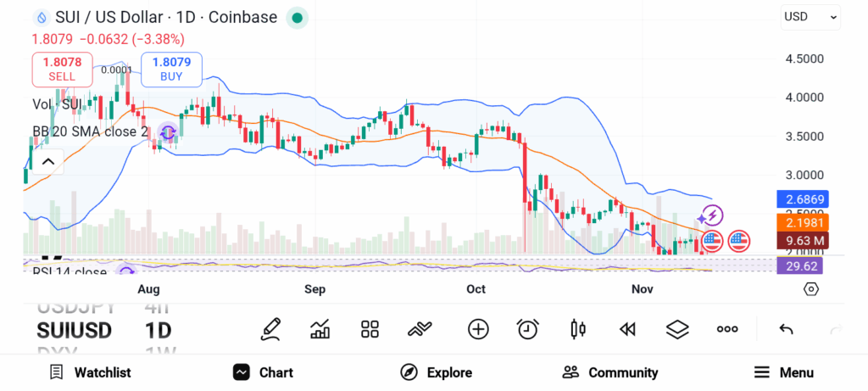The image size is (868, 391).
Task: Change chart type via the candlestick icon
Action: point(578,329)
